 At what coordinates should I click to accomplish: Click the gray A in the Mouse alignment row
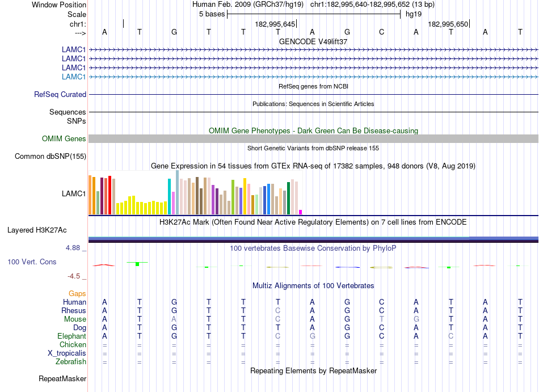tap(174, 319)
